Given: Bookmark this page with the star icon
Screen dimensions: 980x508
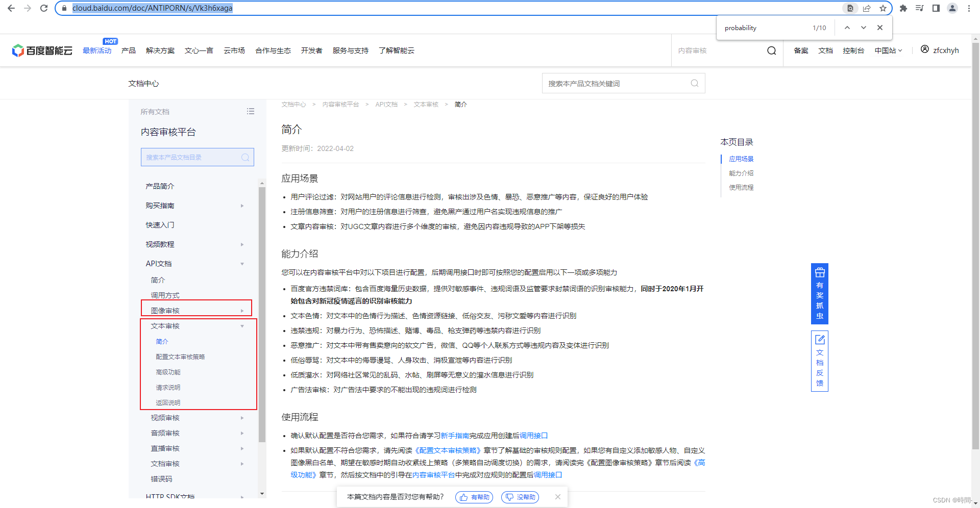Looking at the screenshot, I should tap(883, 8).
